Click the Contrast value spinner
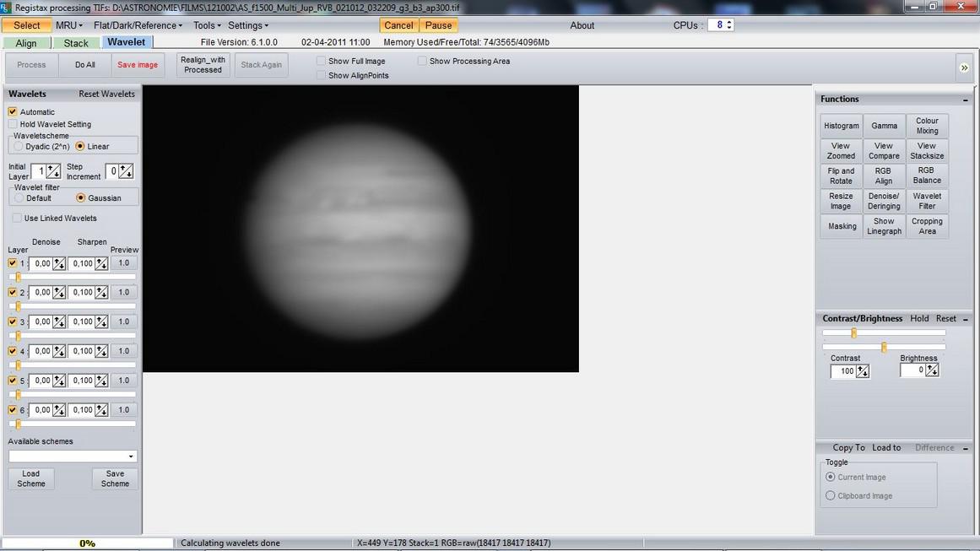Viewport: 980px width, 551px height. point(863,372)
